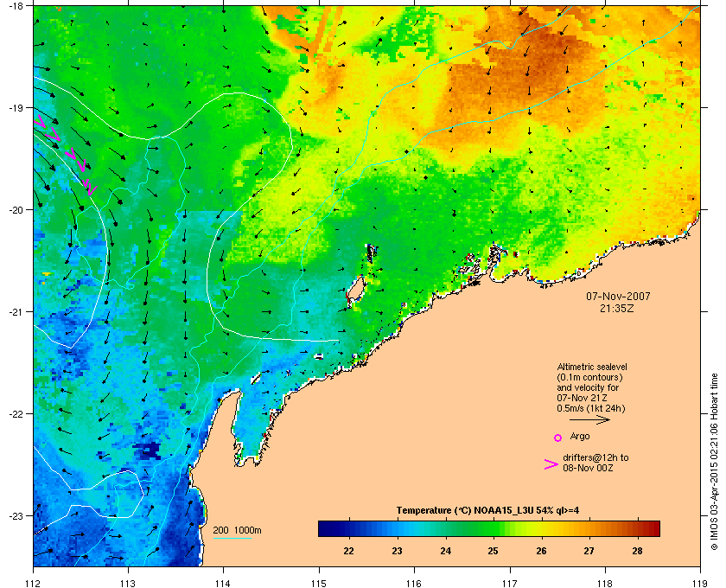This screenshot has width=726, height=588.
Task: Click the IMOS copyright timestamp text
Action: tap(715, 462)
